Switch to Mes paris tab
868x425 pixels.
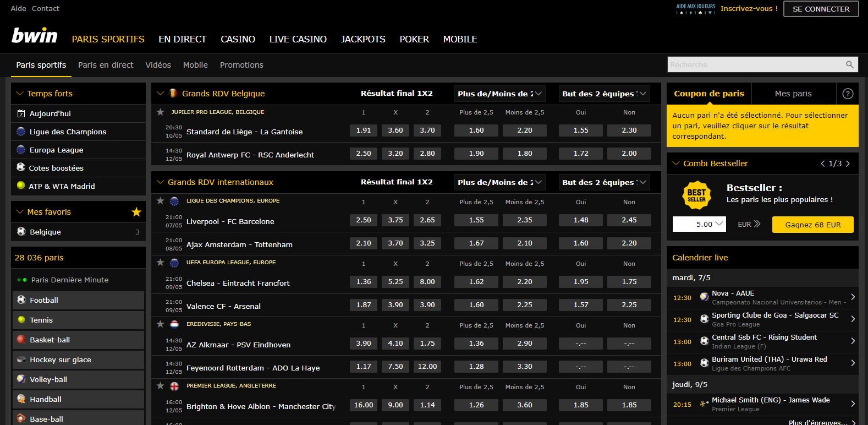click(x=793, y=94)
